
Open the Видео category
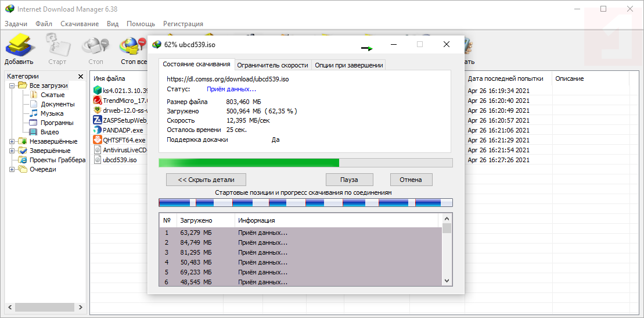pyautogui.click(x=49, y=132)
